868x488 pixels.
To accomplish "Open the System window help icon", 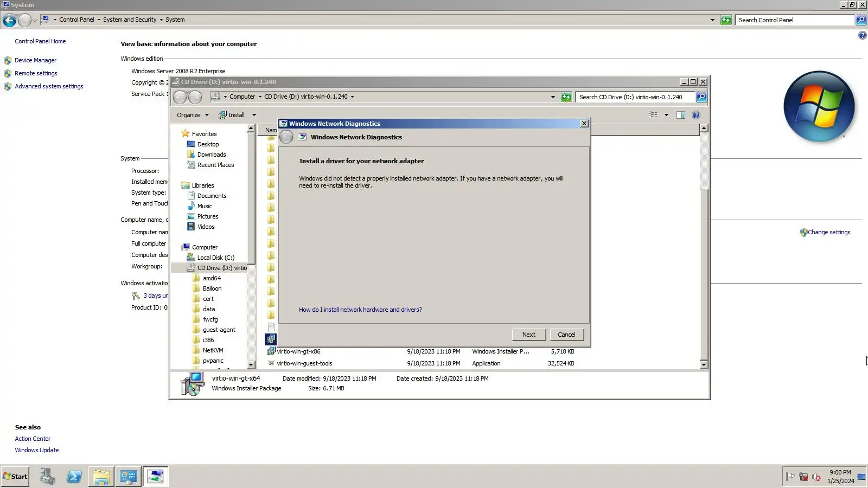I will [x=862, y=35].
